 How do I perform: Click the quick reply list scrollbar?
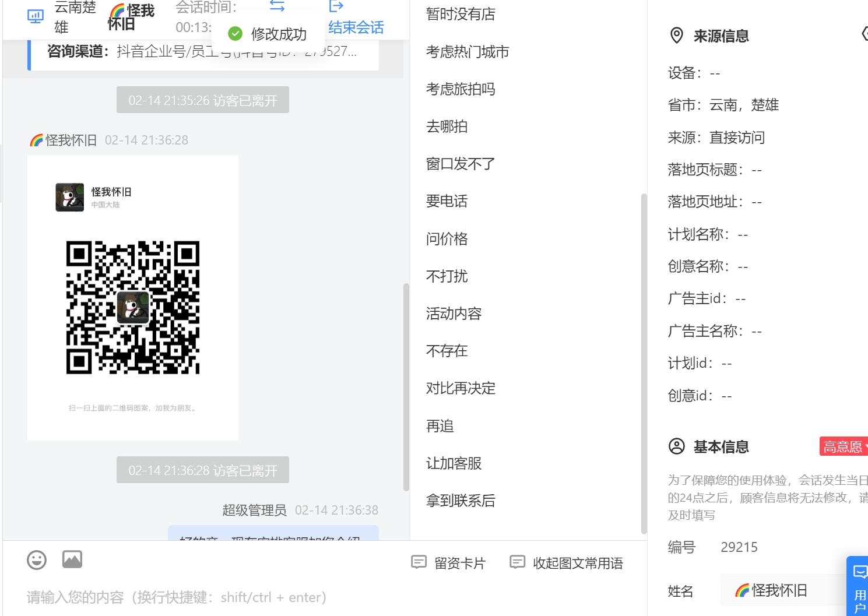click(x=644, y=364)
